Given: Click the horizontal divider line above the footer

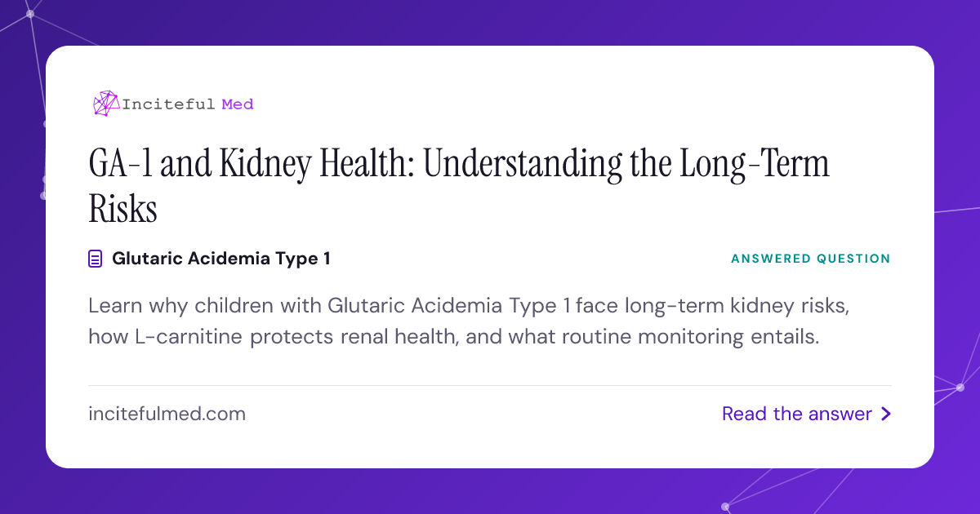Looking at the screenshot, I should tap(490, 385).
